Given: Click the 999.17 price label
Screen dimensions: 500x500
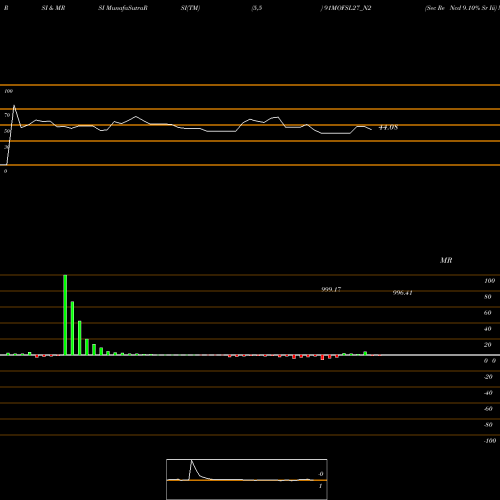Looking at the screenshot, I should coord(331,289).
